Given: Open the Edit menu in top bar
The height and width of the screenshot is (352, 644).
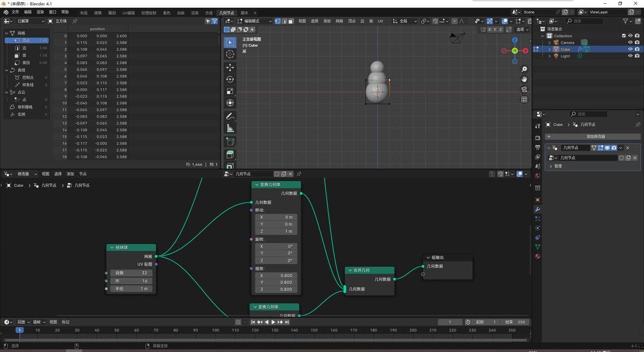Looking at the screenshot, I should (28, 12).
